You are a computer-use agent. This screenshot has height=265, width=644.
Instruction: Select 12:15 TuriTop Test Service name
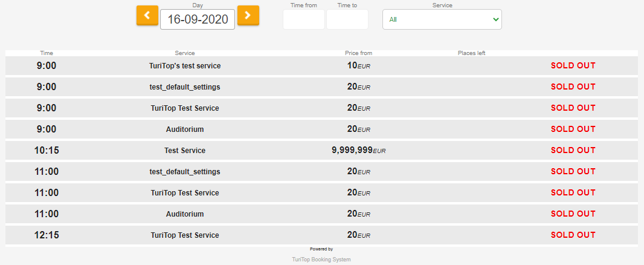tap(185, 235)
